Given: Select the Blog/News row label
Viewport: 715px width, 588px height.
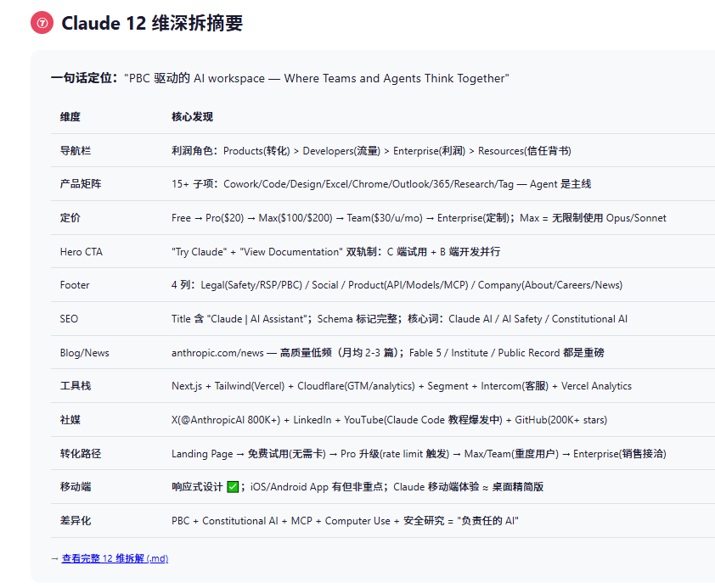Looking at the screenshot, I should coord(84,353).
